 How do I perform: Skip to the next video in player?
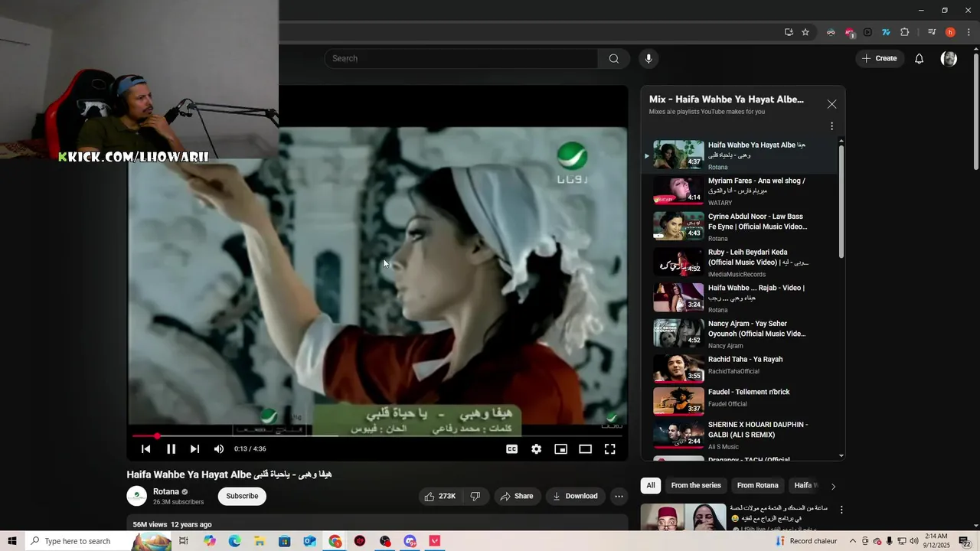point(194,449)
